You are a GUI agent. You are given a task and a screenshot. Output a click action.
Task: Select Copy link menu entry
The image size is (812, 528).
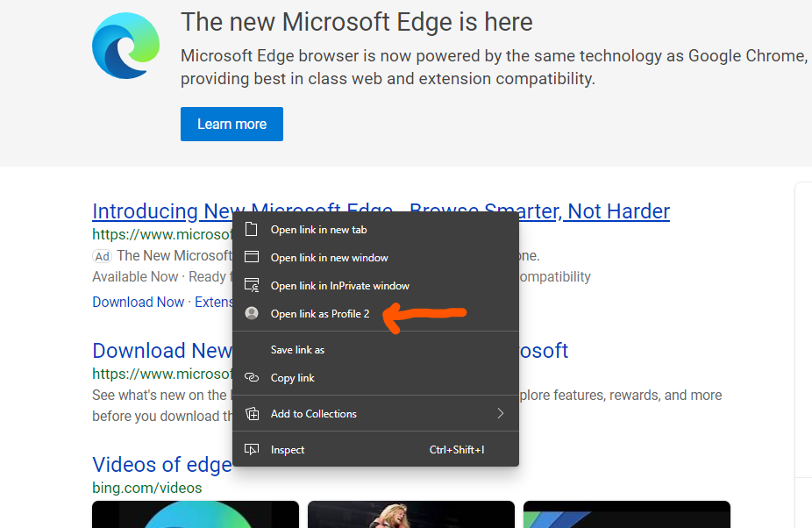point(375,377)
